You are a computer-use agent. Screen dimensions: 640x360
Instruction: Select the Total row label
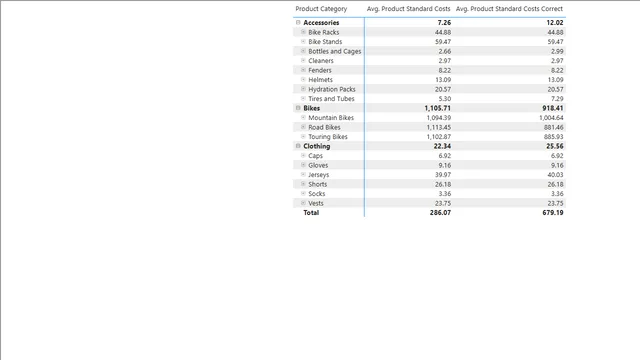coord(311,213)
